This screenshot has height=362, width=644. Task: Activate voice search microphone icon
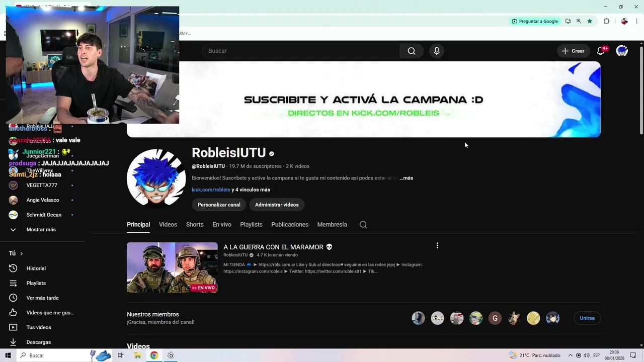(437, 51)
